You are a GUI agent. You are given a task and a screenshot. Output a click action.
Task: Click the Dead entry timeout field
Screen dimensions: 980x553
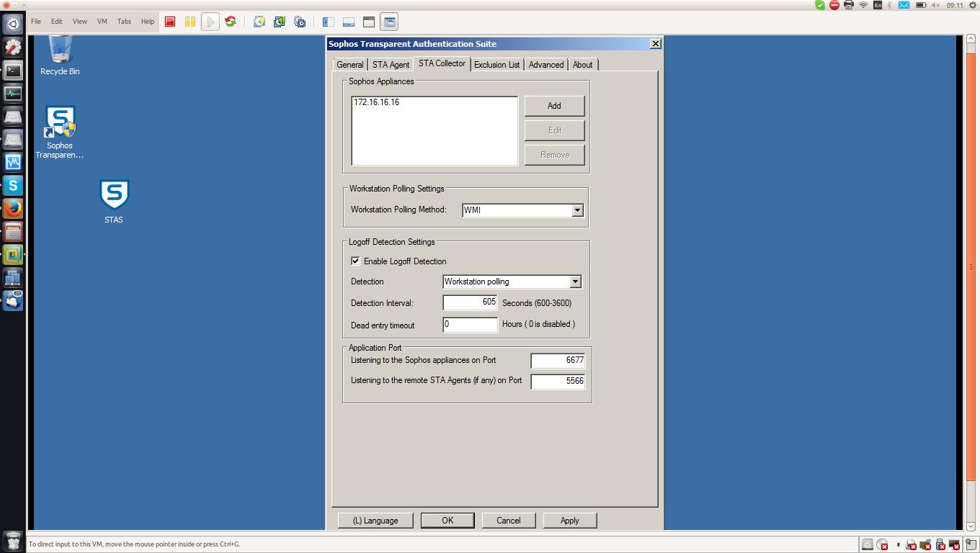coord(470,325)
